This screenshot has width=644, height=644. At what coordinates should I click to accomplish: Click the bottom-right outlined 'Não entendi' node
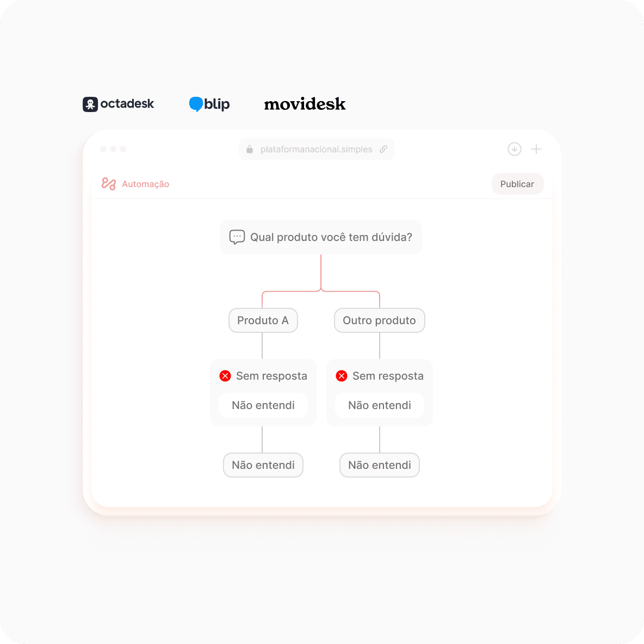coord(380,465)
